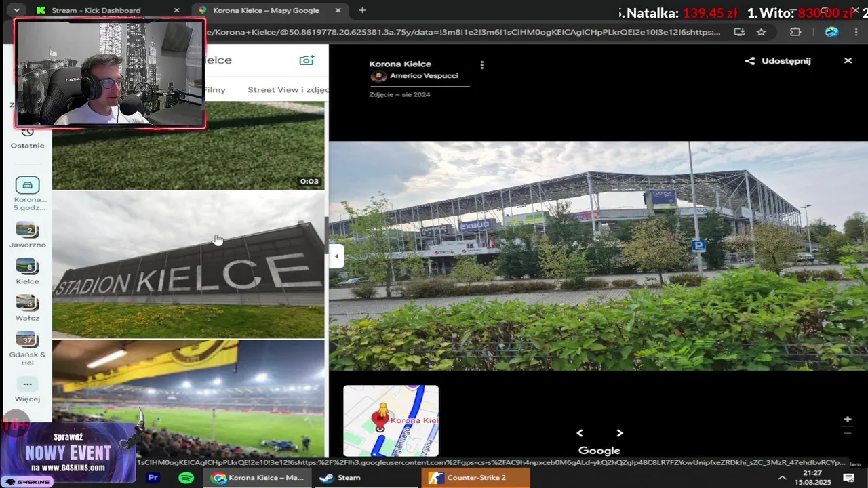
Task: Click the mini map thumbnail of Korona Kielce
Action: 391,421
